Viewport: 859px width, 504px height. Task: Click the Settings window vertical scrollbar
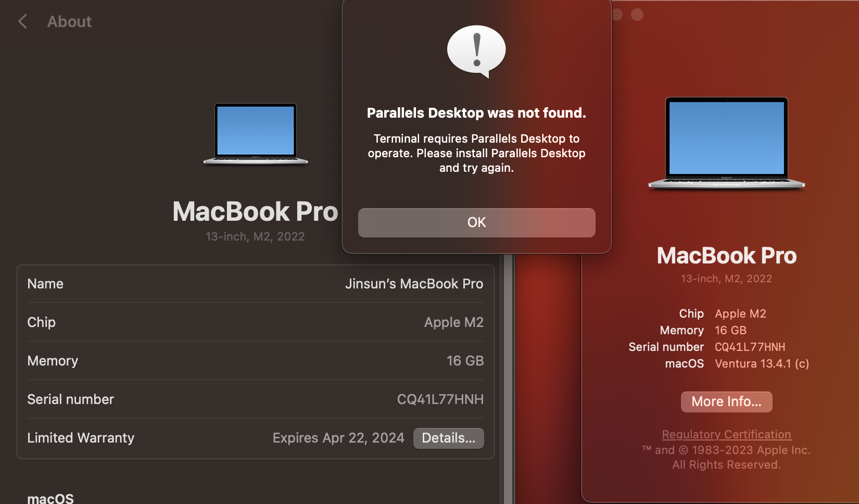tap(509, 379)
